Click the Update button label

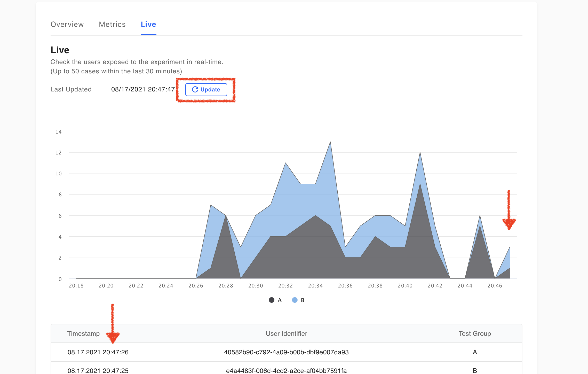pos(210,90)
